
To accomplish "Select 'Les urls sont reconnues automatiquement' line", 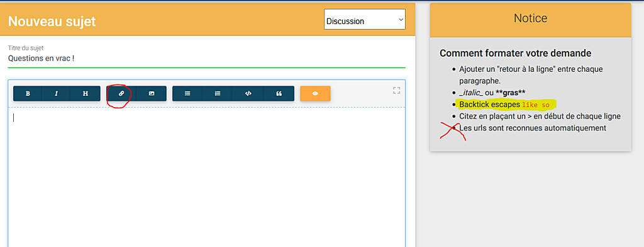I will coord(532,128).
